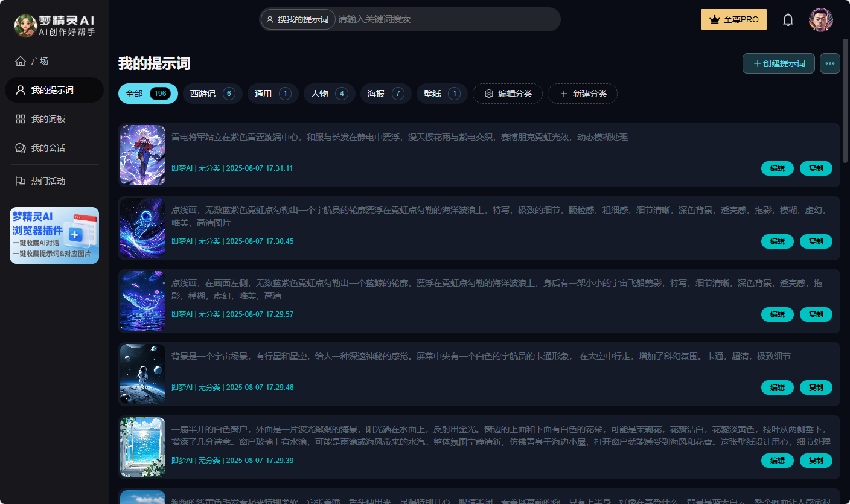Open the astronaut cartoon prompt thumbnail
Viewport: 850px width, 504px height.
point(142,374)
